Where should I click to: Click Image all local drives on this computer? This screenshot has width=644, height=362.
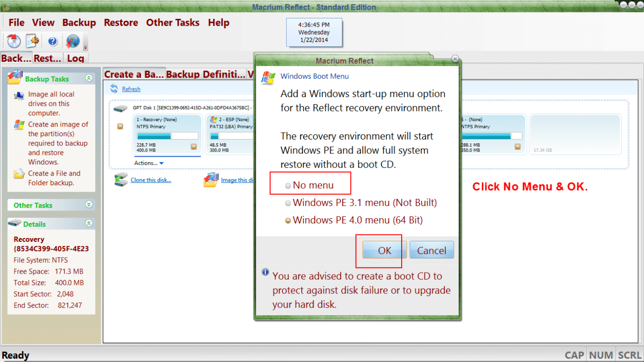click(51, 104)
